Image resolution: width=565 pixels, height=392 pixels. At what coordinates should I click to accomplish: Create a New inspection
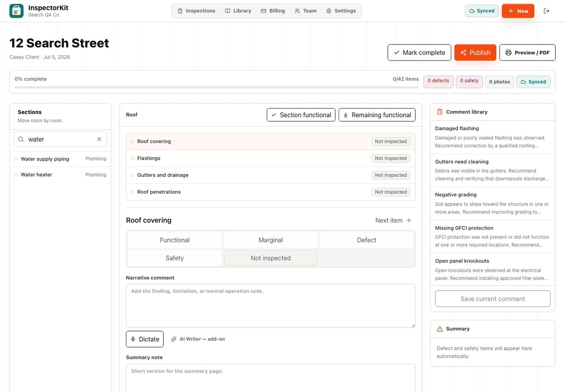[x=518, y=11]
